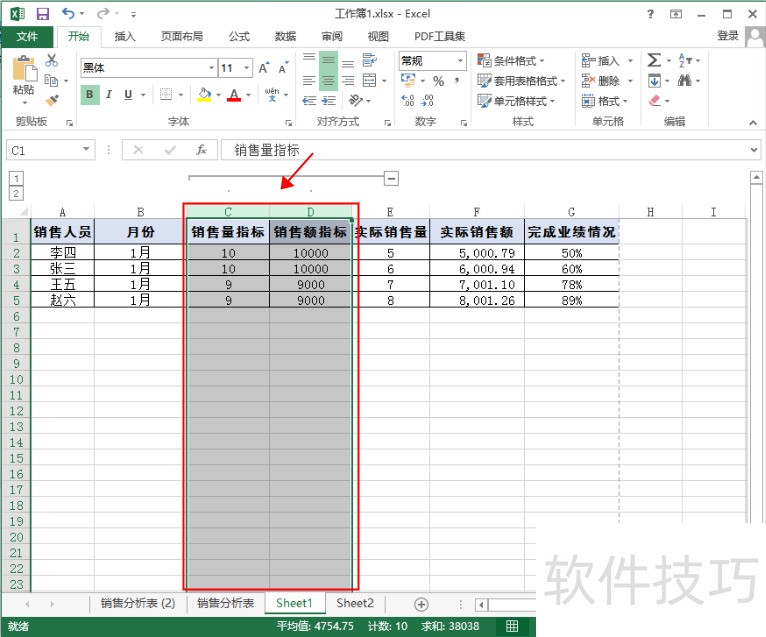Align cell text to the left

309,80
